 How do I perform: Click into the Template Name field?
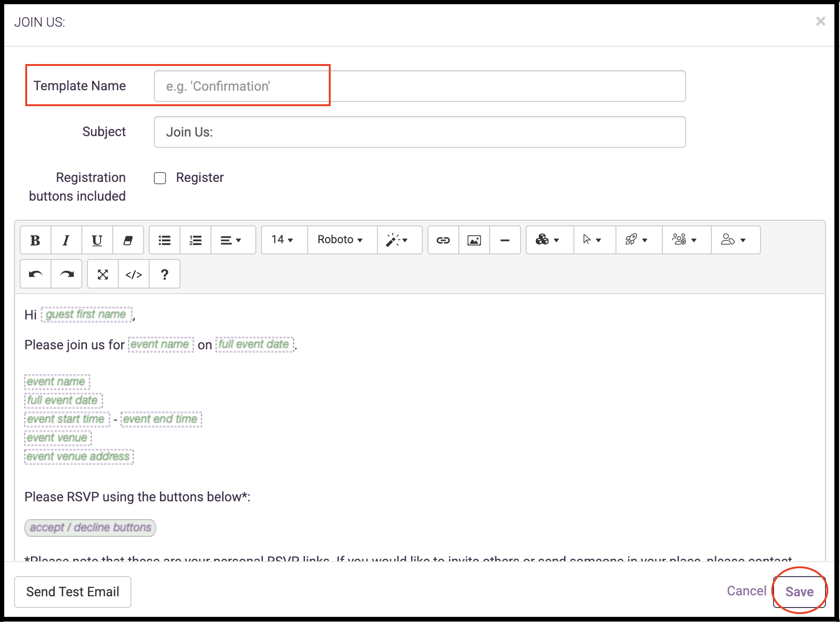(x=420, y=87)
